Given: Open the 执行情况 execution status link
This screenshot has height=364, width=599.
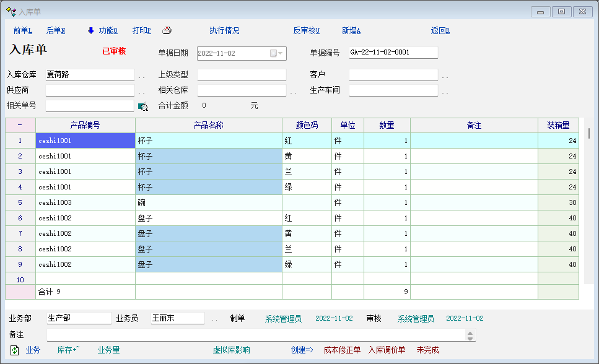Looking at the screenshot, I should click(224, 30).
